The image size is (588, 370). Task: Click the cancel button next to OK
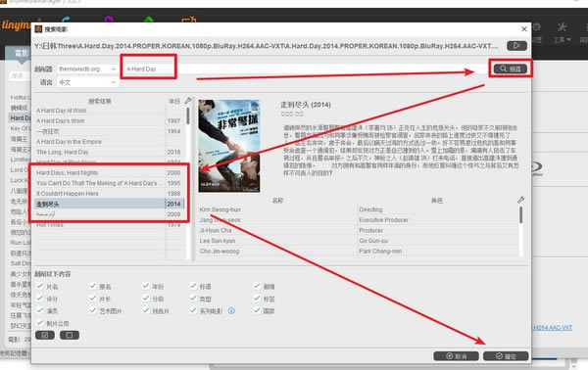456,355
